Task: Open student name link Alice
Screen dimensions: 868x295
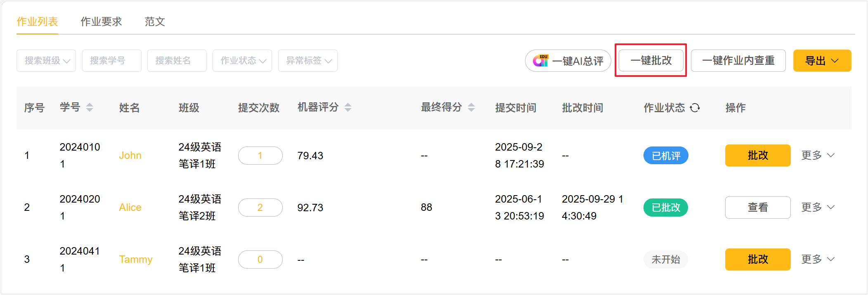Action: pyautogui.click(x=130, y=208)
